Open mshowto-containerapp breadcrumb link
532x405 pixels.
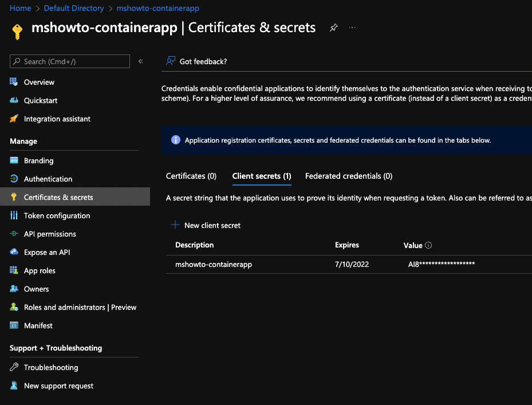[x=158, y=8]
